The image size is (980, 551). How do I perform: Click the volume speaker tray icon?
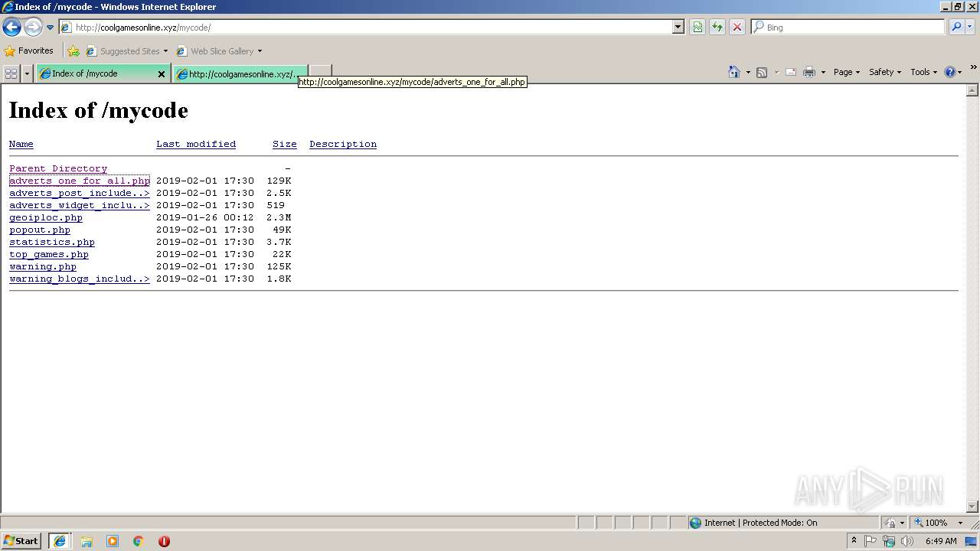pyautogui.click(x=907, y=541)
